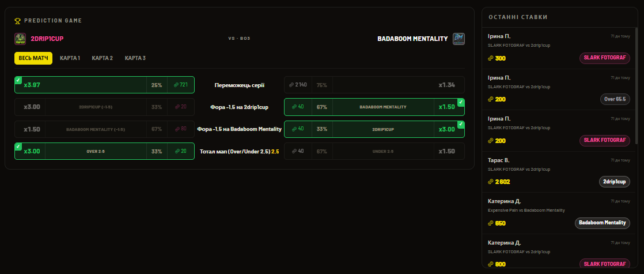Click the 2DRIP1CUP team logo
The image size is (644, 274).
coord(20,39)
